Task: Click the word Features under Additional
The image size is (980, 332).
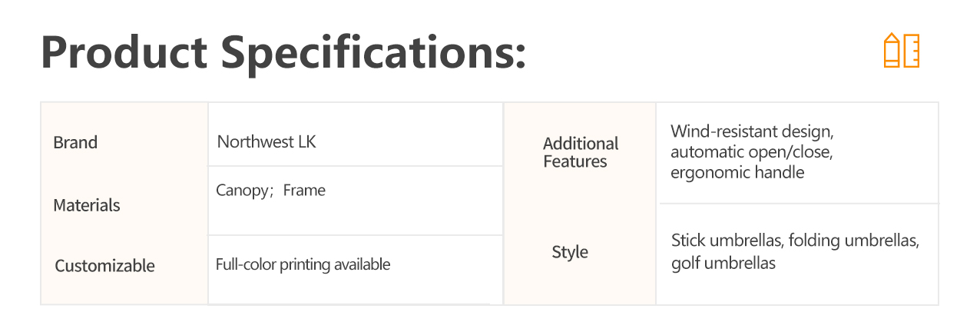Action: (x=575, y=161)
